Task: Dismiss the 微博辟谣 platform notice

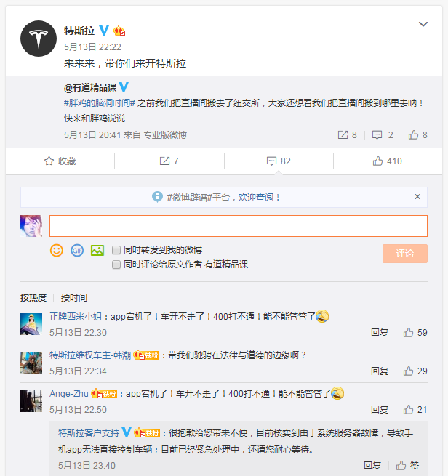Action: (x=417, y=197)
